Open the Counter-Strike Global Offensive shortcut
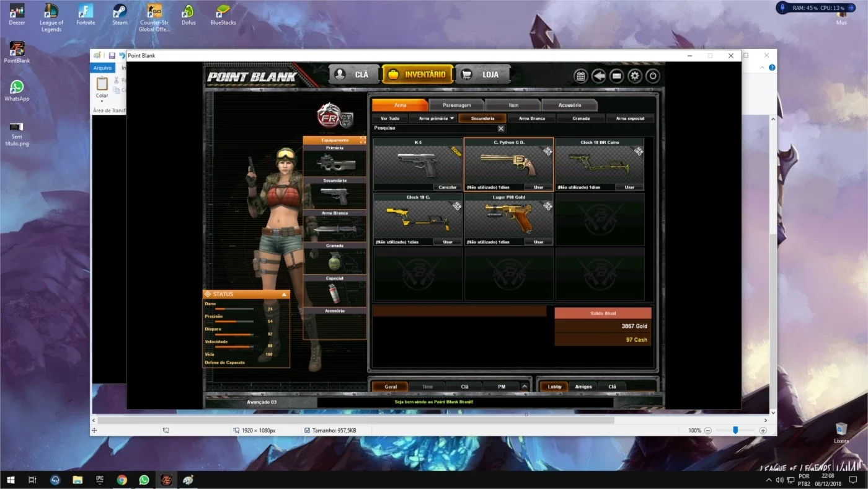 pos(154,17)
